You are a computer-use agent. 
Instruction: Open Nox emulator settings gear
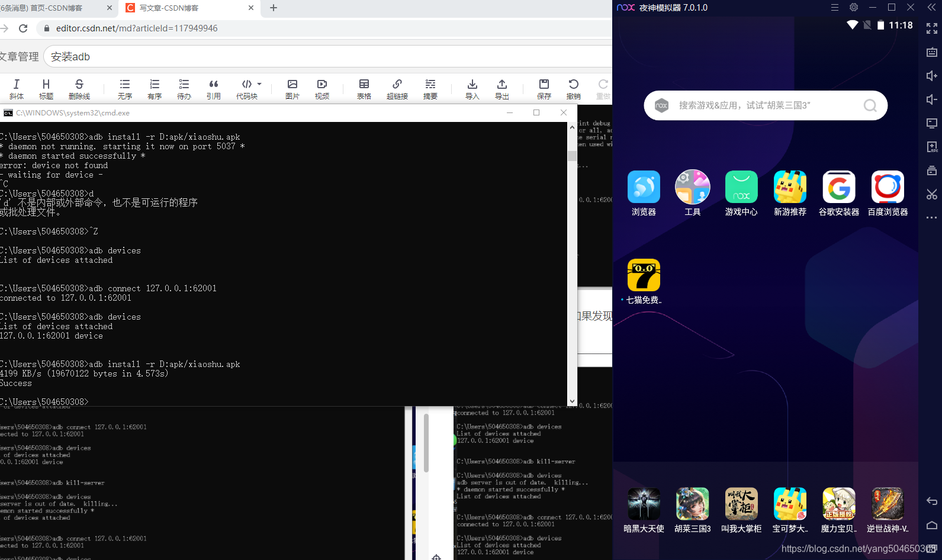854,8
